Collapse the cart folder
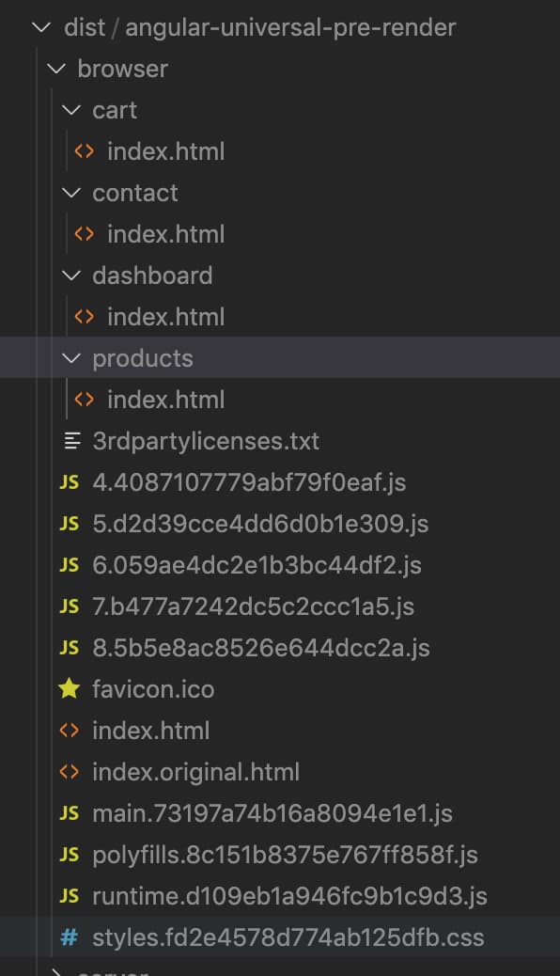Image resolution: width=560 pixels, height=976 pixels. click(x=71, y=110)
